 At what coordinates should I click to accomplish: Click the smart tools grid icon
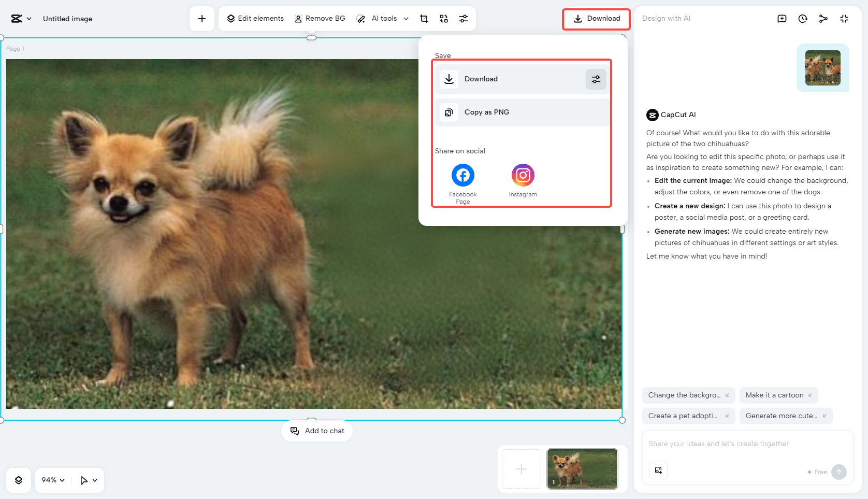pos(444,19)
